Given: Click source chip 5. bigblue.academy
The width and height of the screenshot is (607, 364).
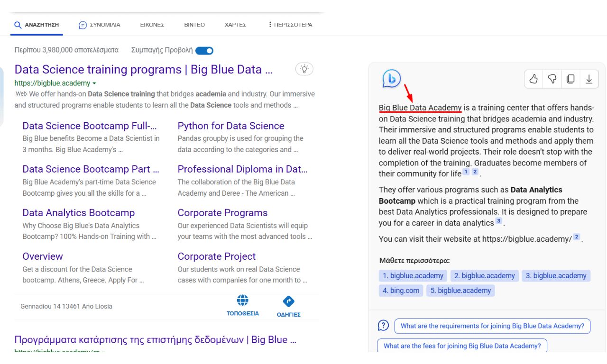Looking at the screenshot, I should [x=460, y=291].
